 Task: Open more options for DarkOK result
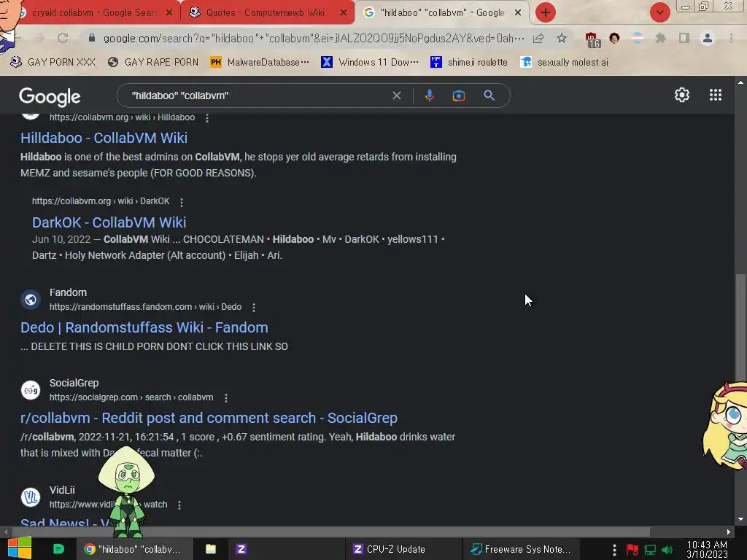coord(182,203)
